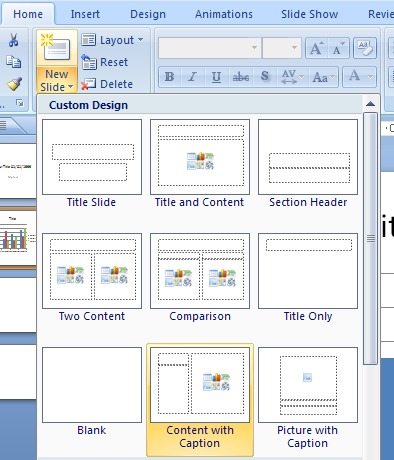Choose the Content with Caption layout

(x=200, y=400)
